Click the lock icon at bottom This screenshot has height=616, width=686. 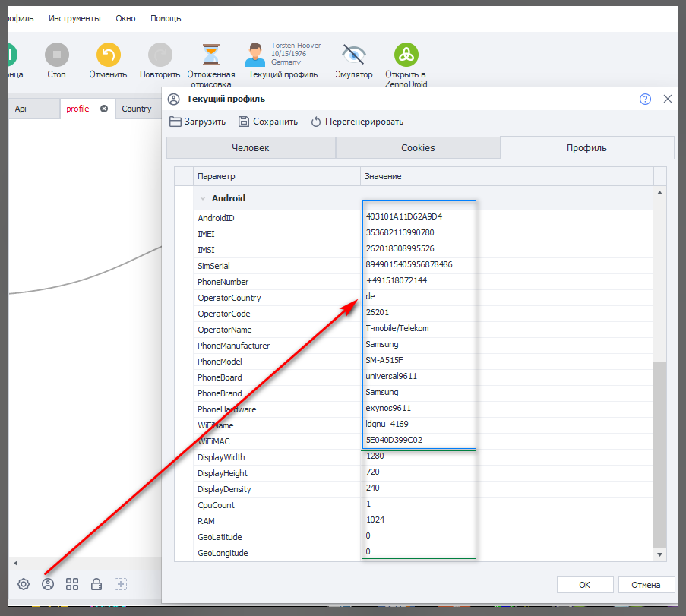coord(96,584)
